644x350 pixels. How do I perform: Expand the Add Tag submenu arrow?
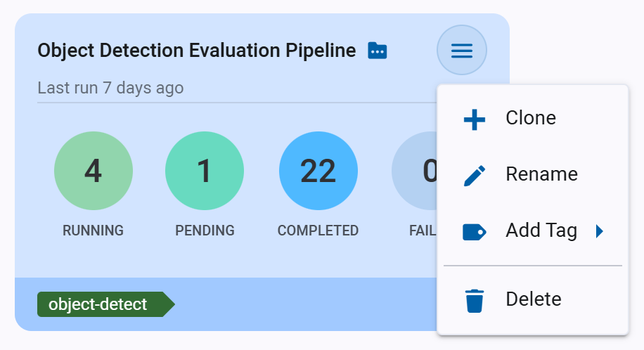pos(600,231)
